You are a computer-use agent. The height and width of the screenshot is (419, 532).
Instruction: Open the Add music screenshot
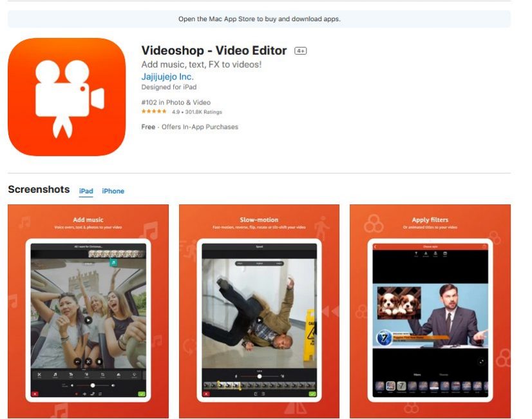(88, 311)
